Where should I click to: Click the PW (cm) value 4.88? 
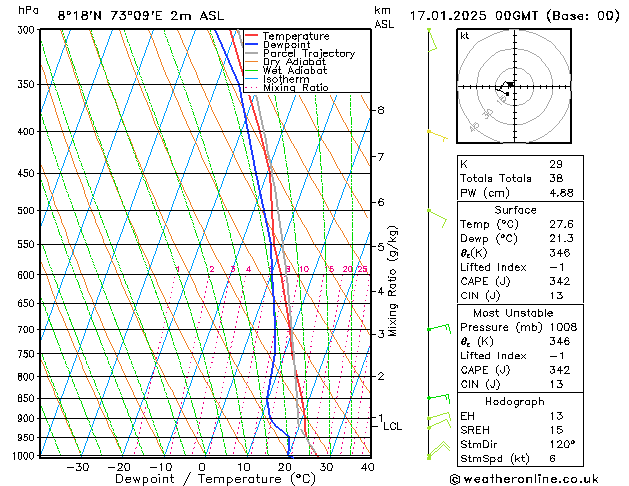point(561,193)
